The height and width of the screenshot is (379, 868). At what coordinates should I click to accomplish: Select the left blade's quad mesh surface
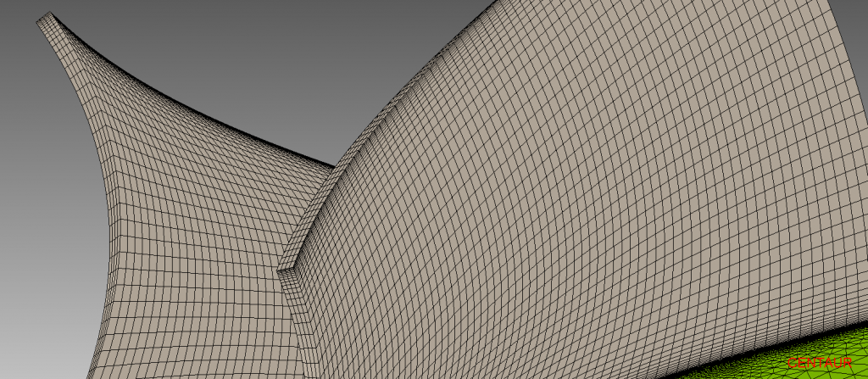(186, 237)
